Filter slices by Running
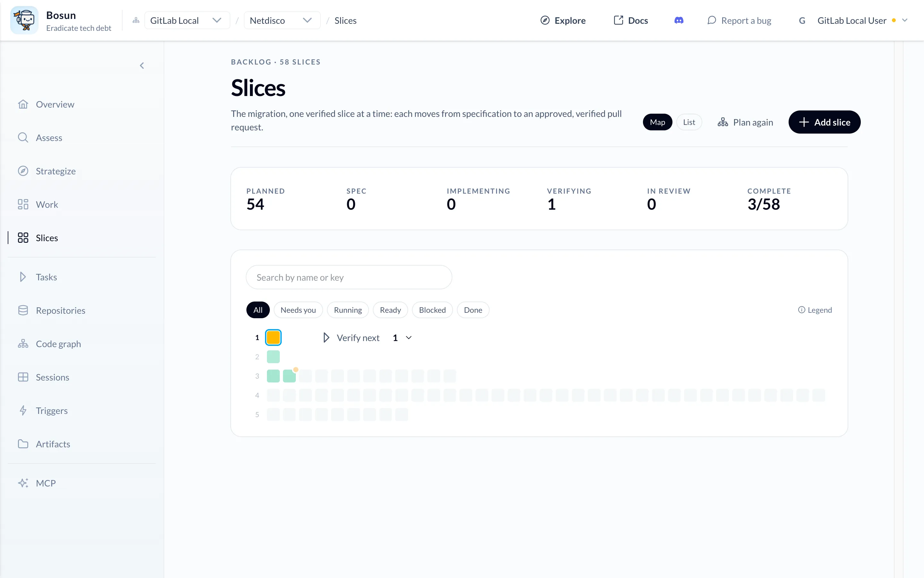924x578 pixels. click(x=348, y=310)
